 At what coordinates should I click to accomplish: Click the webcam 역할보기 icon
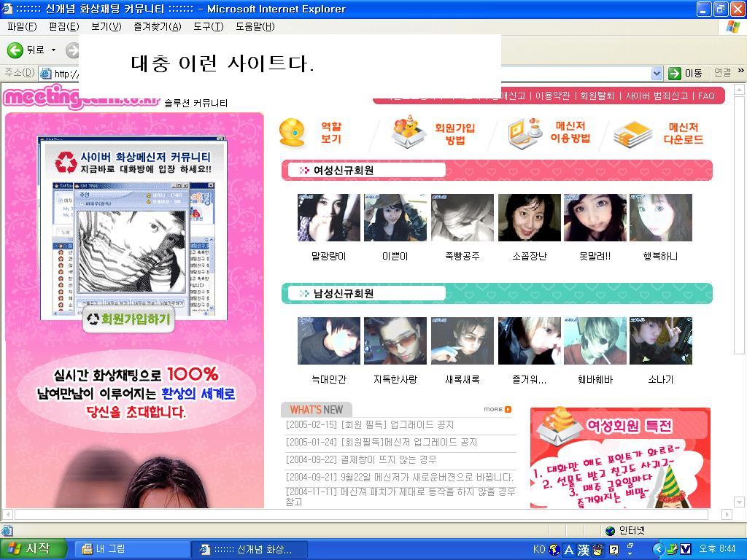292,133
